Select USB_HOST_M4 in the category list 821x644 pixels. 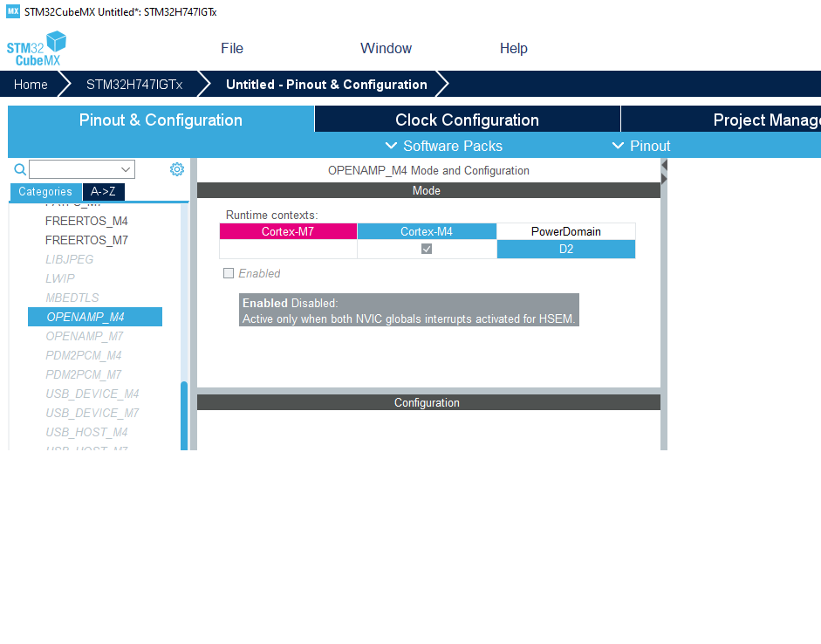87,433
